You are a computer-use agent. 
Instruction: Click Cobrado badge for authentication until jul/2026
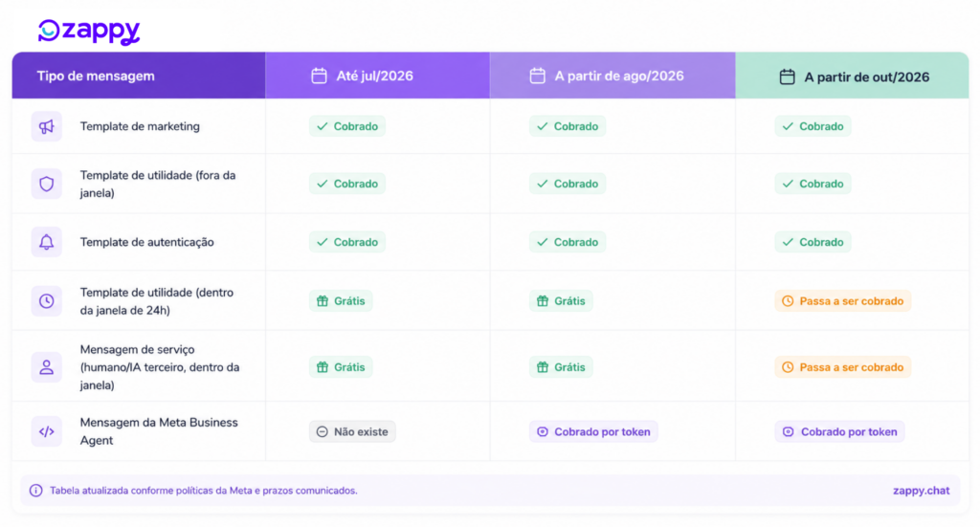point(346,242)
